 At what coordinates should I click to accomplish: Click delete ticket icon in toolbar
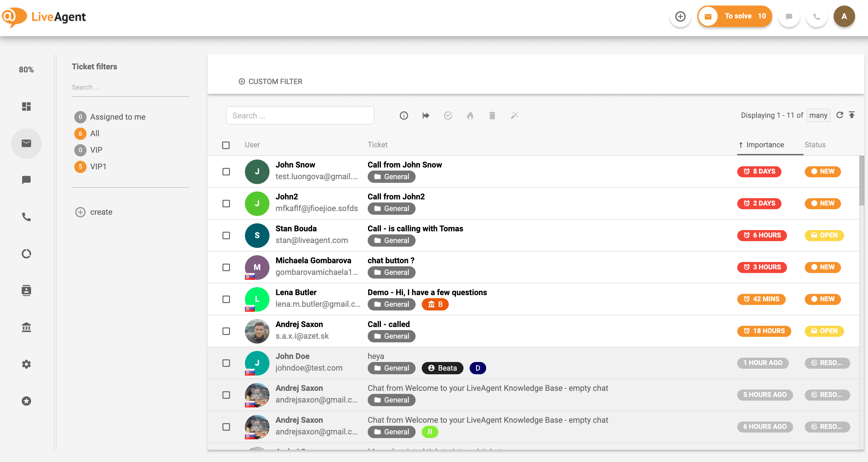pyautogui.click(x=492, y=115)
